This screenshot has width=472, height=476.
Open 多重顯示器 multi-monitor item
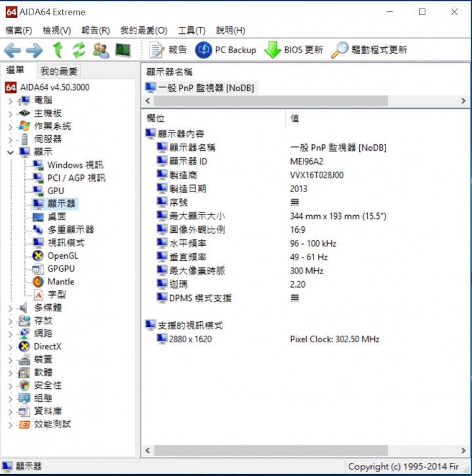point(63,229)
